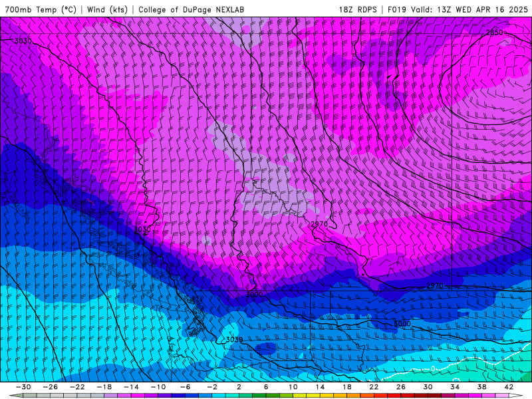Image resolution: width=532 pixels, height=399 pixels.
Task: Click the "18Z RDPS" model run label
Action: (x=358, y=9)
